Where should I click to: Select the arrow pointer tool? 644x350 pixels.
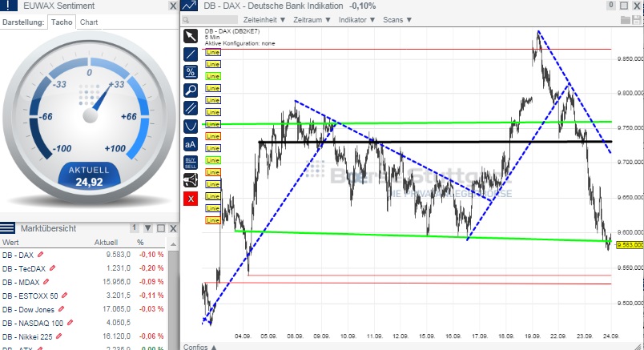tap(191, 36)
